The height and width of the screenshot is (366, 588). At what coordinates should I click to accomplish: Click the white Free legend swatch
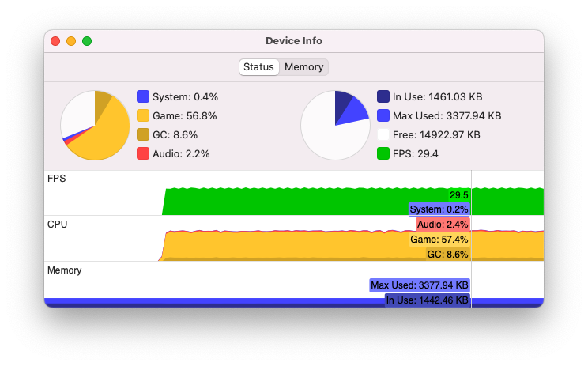point(383,134)
